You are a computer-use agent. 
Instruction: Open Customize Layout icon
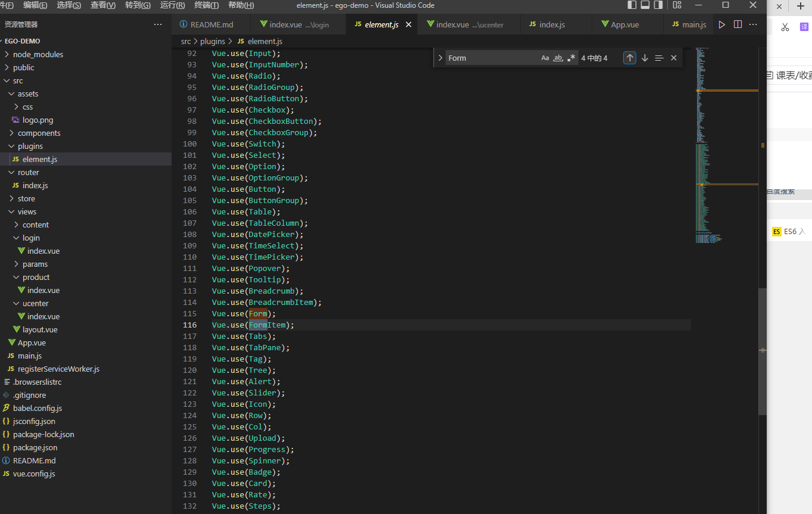click(x=677, y=5)
